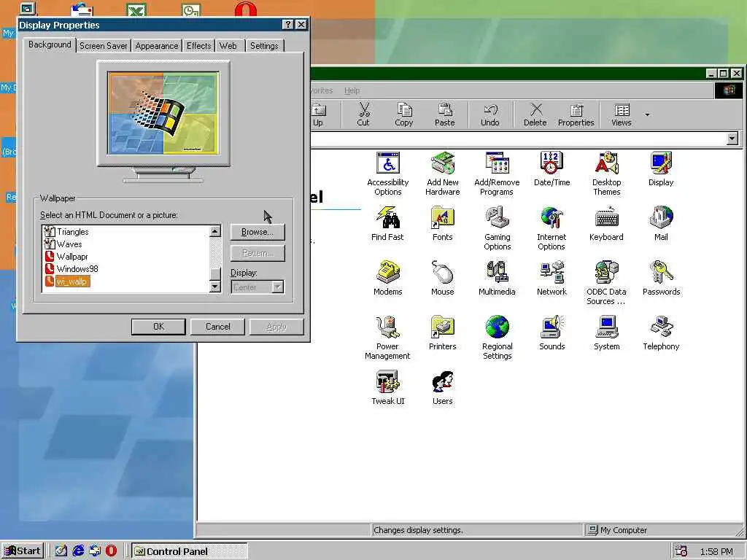Click the Display Properties help question button
The width and height of the screenshot is (747, 560).
[x=287, y=25]
